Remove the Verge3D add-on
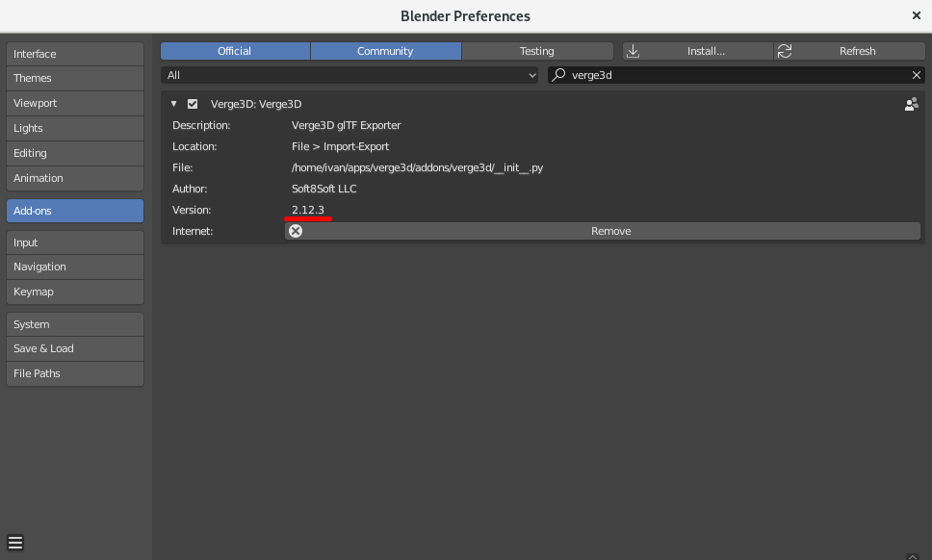932x560 pixels. 603,231
